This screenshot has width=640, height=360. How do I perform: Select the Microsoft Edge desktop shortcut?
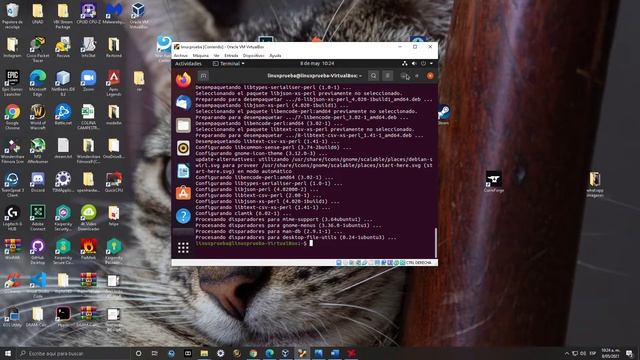point(38,83)
